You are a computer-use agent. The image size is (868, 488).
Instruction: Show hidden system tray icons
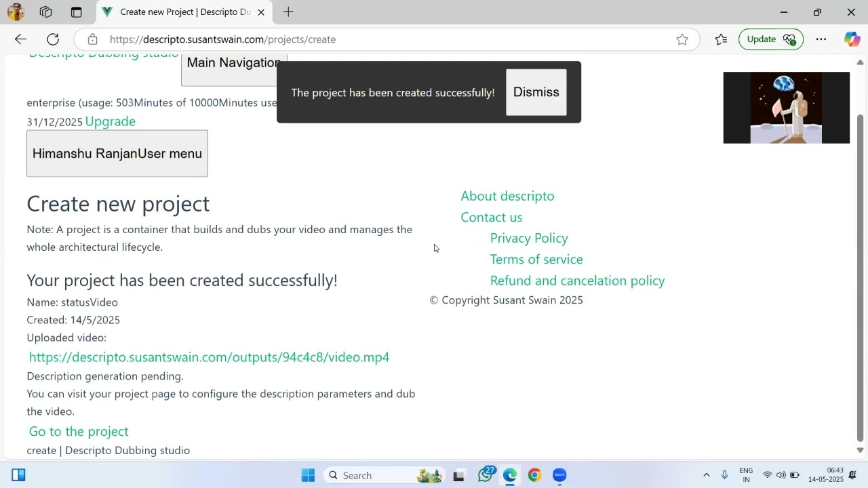[706, 475]
